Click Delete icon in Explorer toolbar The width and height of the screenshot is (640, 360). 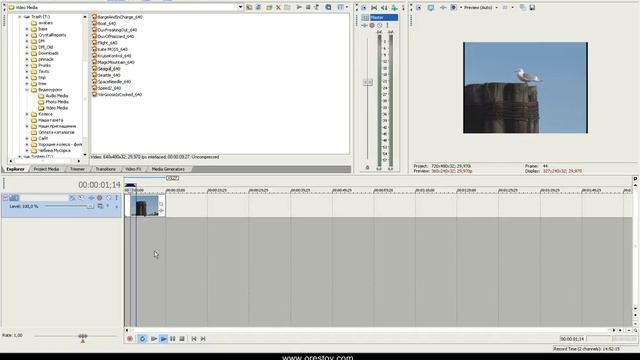278,7
